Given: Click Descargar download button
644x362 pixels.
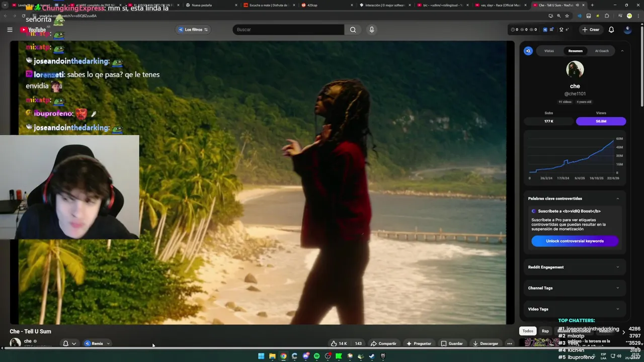Looking at the screenshot, I should pyautogui.click(x=486, y=343).
